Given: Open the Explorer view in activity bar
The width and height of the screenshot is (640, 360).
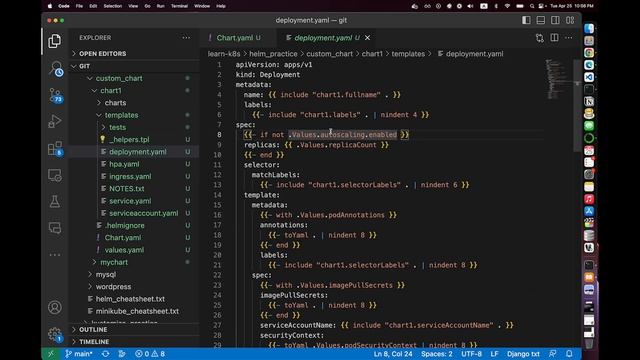Looking at the screenshot, I should click(55, 41).
